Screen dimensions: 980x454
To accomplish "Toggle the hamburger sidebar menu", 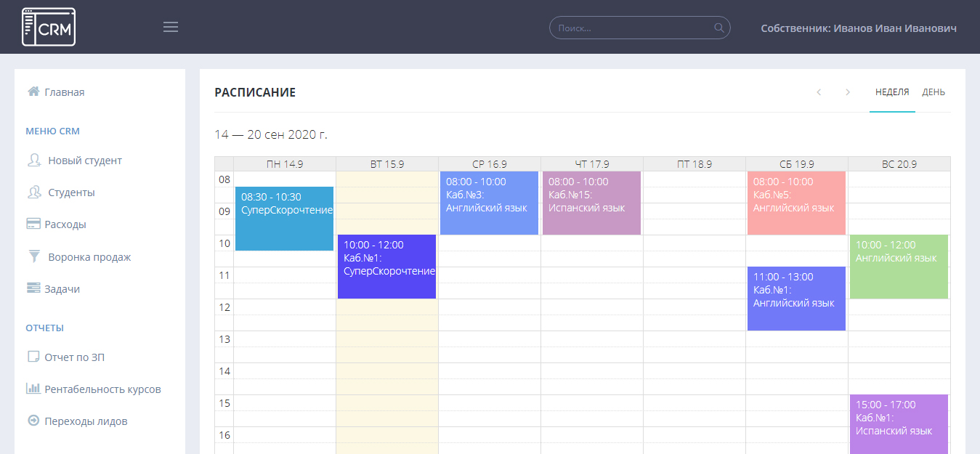I will point(171,28).
